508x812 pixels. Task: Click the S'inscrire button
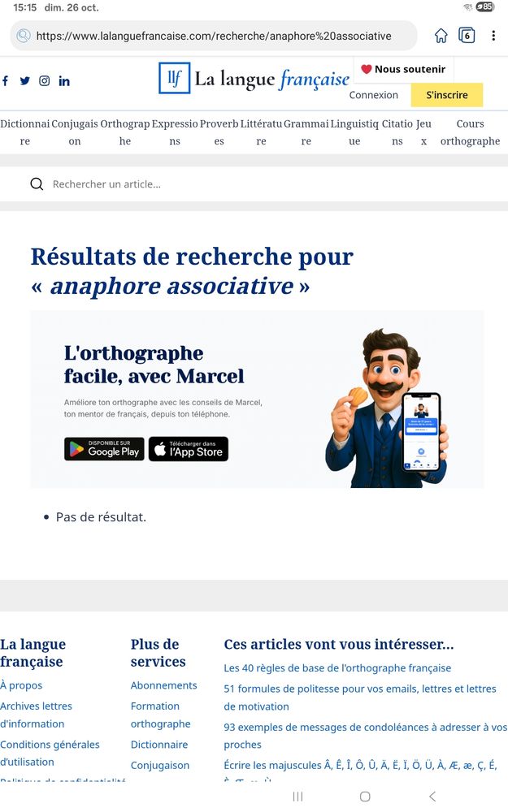coord(447,95)
